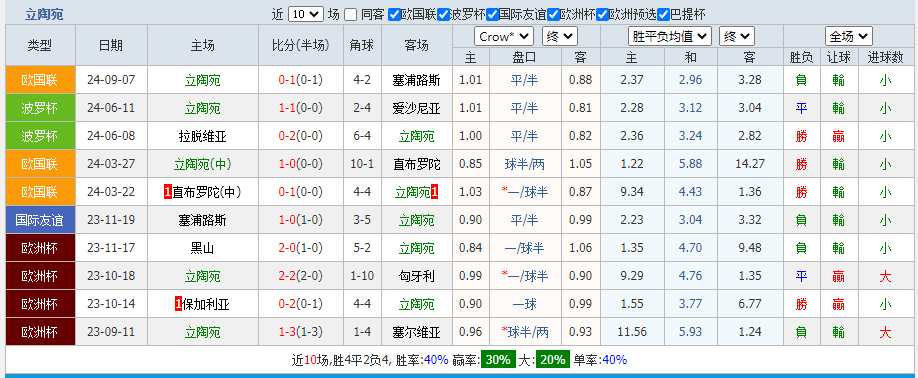Click the corner count 1-10
The image size is (918, 378).
(362, 276)
